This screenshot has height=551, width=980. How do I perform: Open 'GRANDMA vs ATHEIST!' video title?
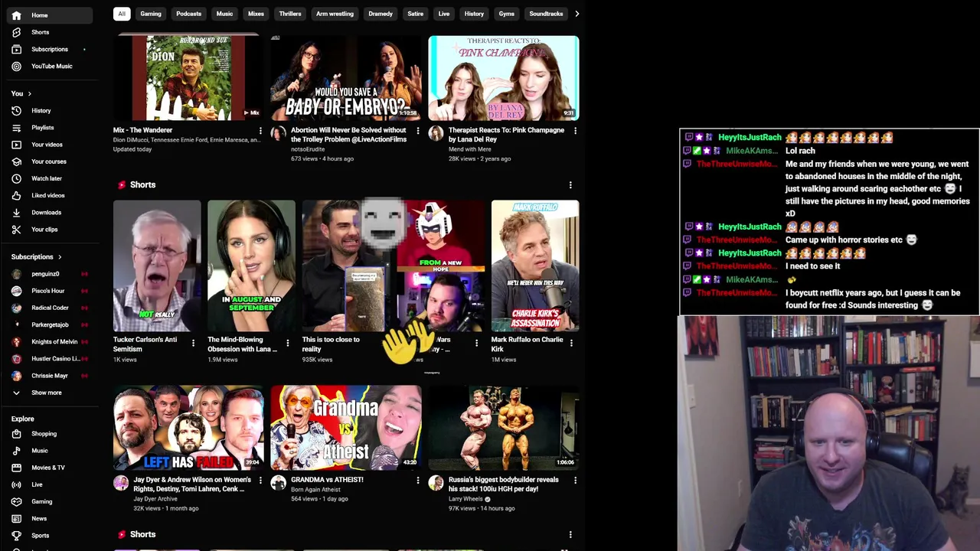click(x=327, y=480)
